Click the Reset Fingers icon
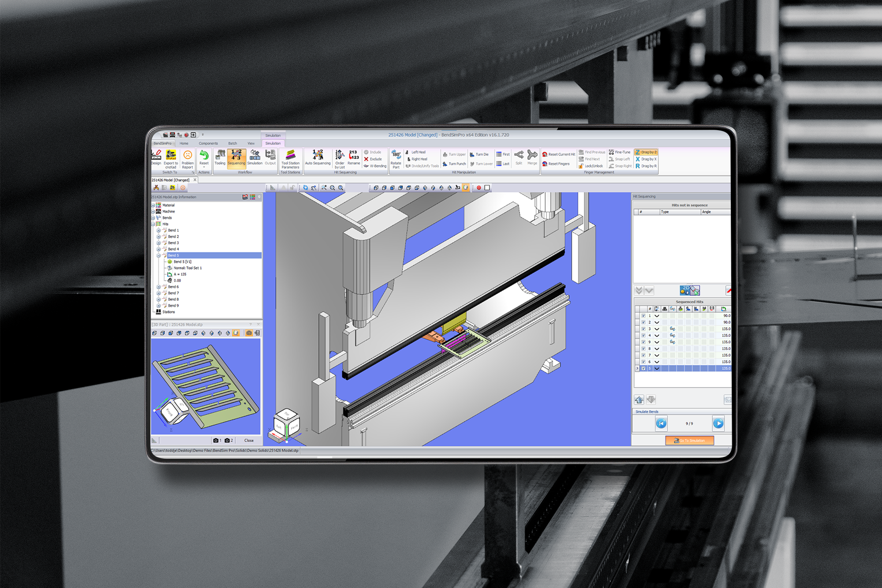This screenshot has width=882, height=588. pos(545,164)
